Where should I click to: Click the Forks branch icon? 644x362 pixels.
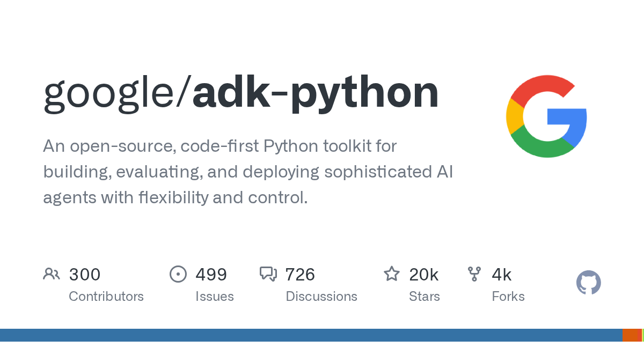(474, 274)
